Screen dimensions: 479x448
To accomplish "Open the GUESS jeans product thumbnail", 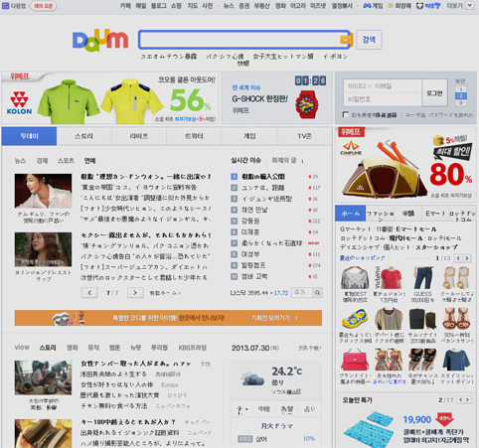I will [x=423, y=277].
